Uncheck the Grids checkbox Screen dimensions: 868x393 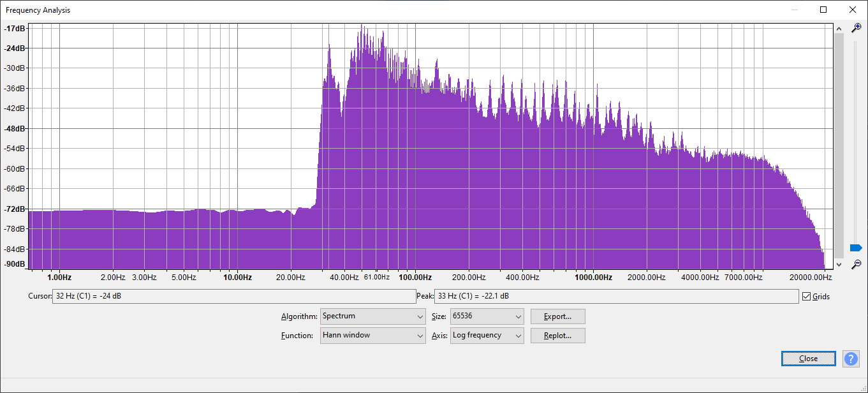807,297
